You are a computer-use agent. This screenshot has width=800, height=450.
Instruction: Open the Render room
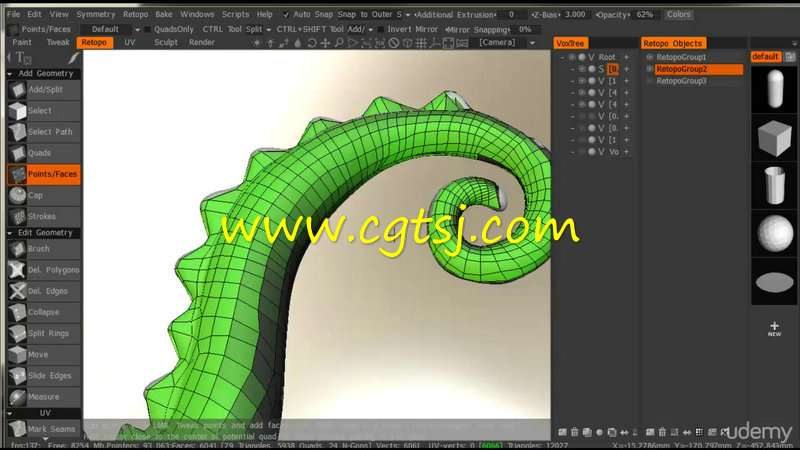point(202,42)
